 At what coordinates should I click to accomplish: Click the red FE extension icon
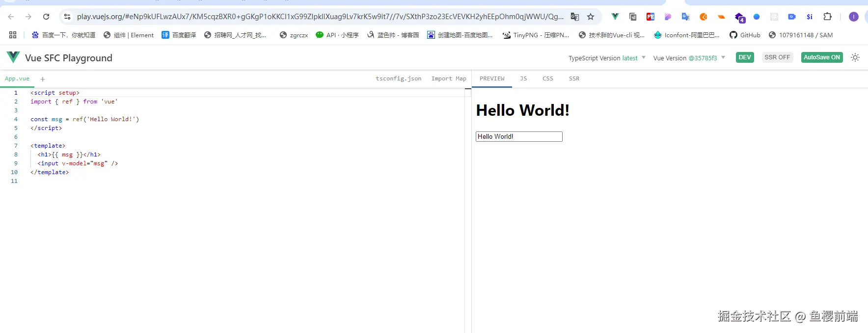pos(651,17)
